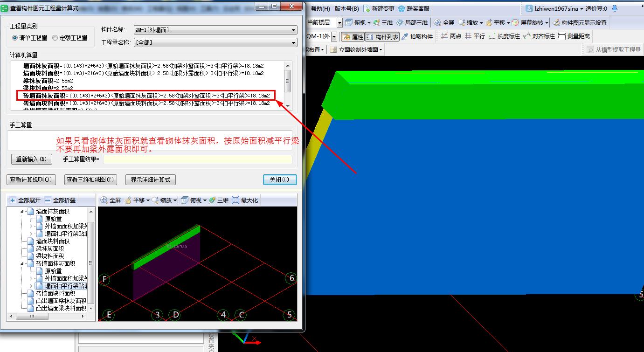Click the 查看计算规则(J) button
The image size is (644, 352).
(x=32, y=179)
